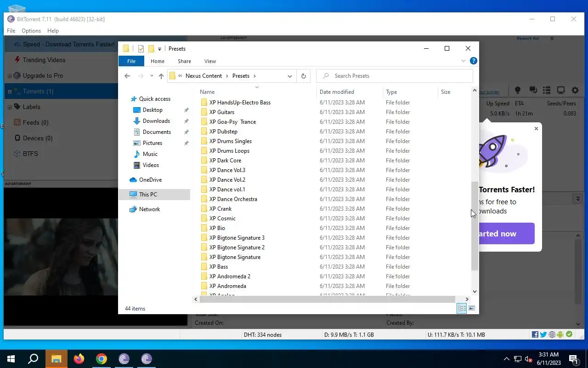The image size is (588, 368).
Task: Open BitTorrent preferences gear icon
Action: [575, 90]
